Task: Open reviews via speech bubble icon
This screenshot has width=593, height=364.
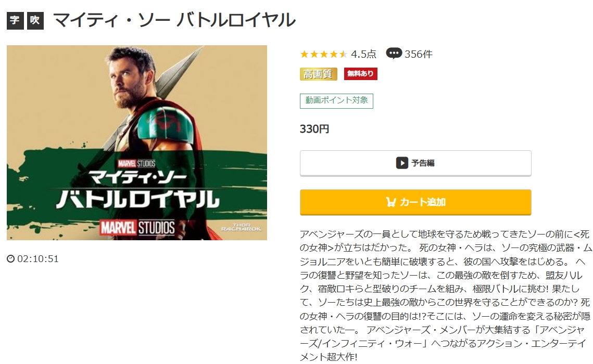Action: pyautogui.click(x=394, y=54)
